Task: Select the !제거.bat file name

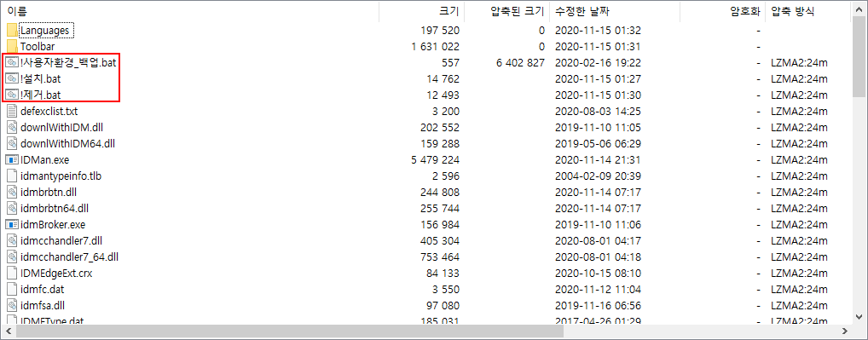Action: pyautogui.click(x=40, y=95)
